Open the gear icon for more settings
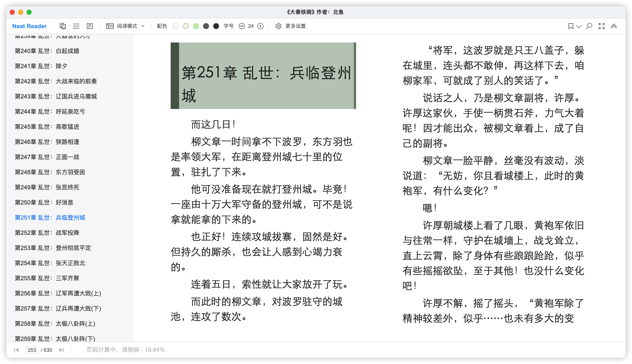Screen dimensions: 632x364 tap(278, 26)
